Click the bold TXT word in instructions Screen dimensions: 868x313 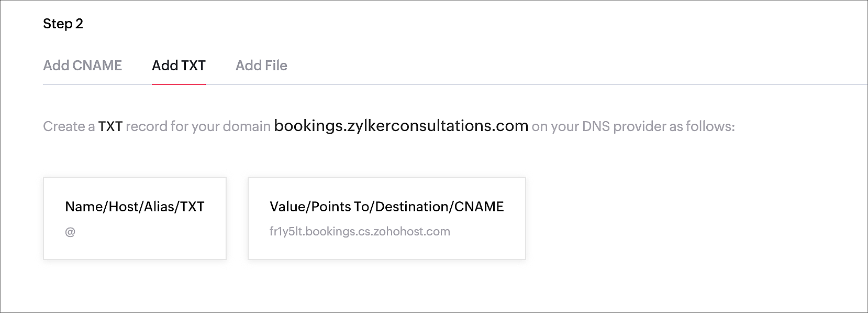pos(110,126)
